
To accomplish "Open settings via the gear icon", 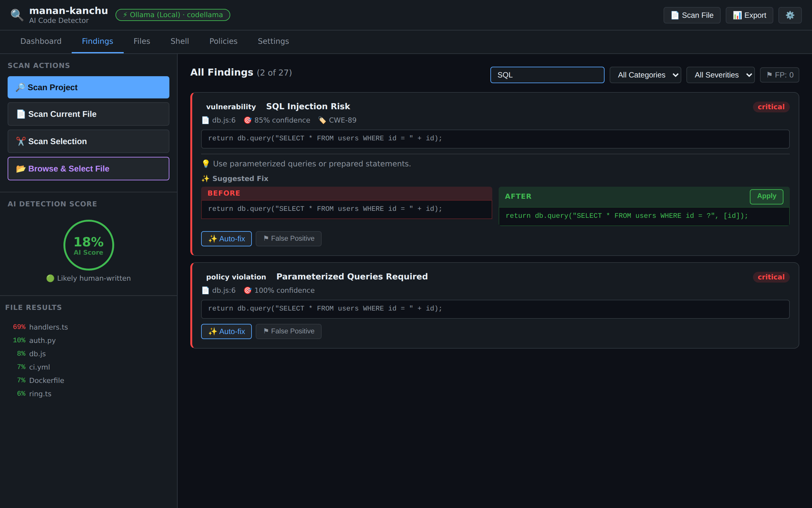I will coord(790,15).
